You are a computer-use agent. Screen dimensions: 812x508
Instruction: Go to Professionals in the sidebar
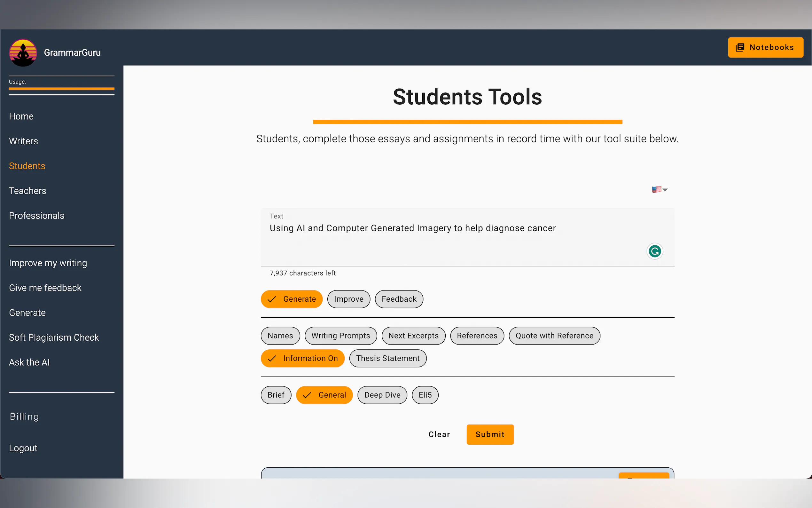(36, 215)
